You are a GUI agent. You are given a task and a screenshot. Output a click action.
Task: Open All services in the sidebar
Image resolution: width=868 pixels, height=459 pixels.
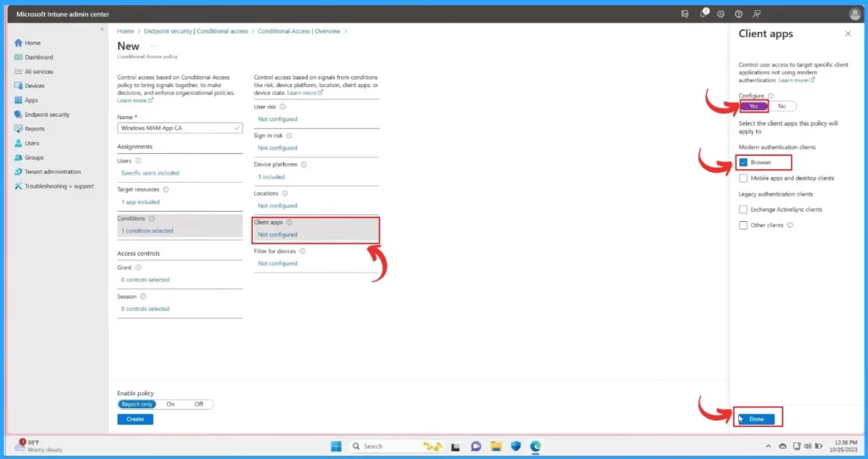[34, 71]
